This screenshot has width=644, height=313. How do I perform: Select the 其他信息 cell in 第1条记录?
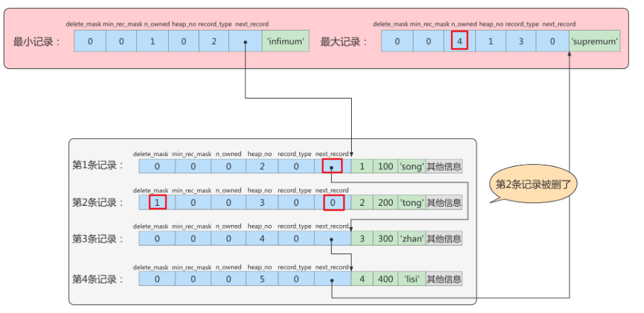[x=444, y=166]
